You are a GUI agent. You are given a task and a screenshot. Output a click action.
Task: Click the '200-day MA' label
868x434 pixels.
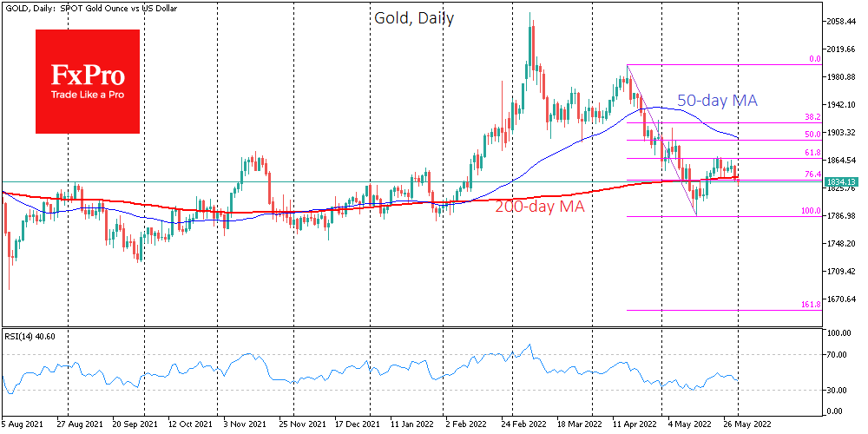[539, 207]
